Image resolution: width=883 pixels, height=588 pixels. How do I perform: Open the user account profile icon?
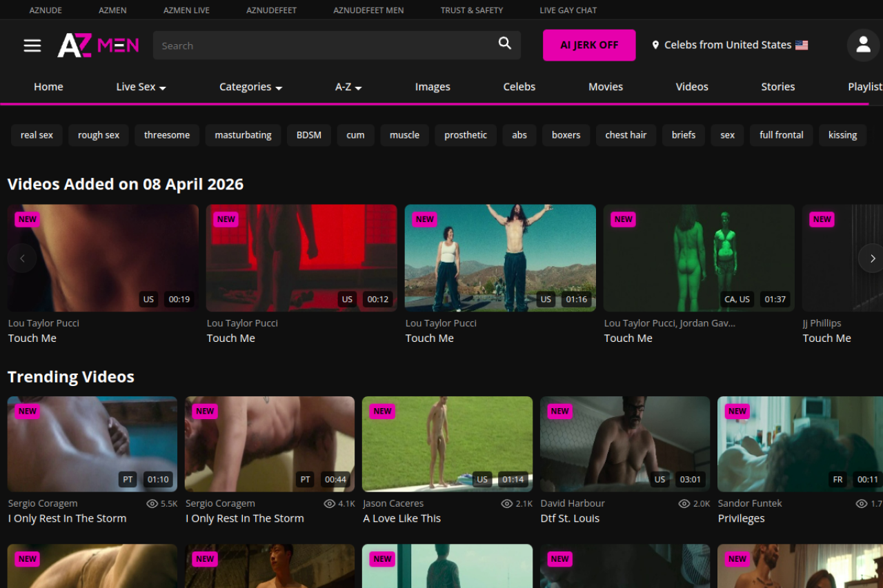pyautogui.click(x=863, y=45)
